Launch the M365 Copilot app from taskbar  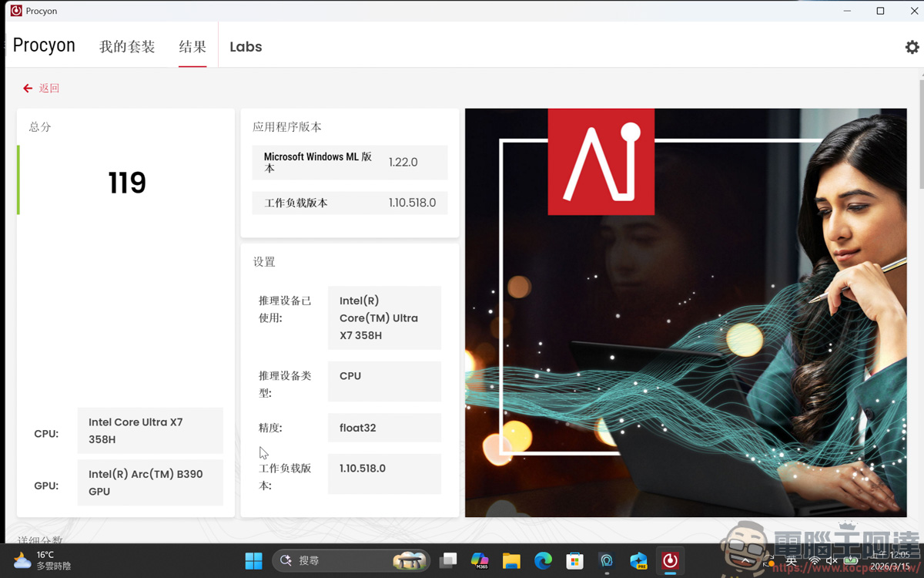[480, 561]
